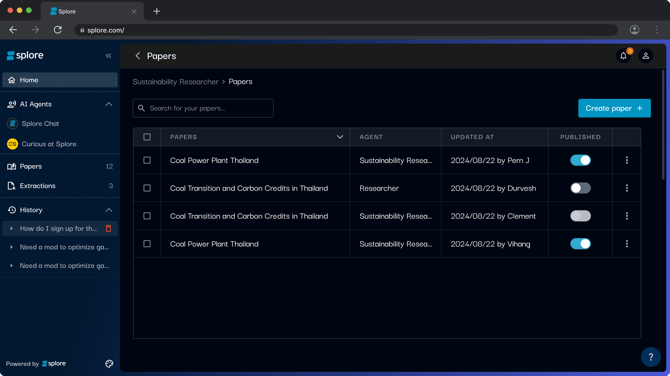Open Splore Chat agent
Image resolution: width=670 pixels, height=376 pixels.
pyautogui.click(x=40, y=123)
